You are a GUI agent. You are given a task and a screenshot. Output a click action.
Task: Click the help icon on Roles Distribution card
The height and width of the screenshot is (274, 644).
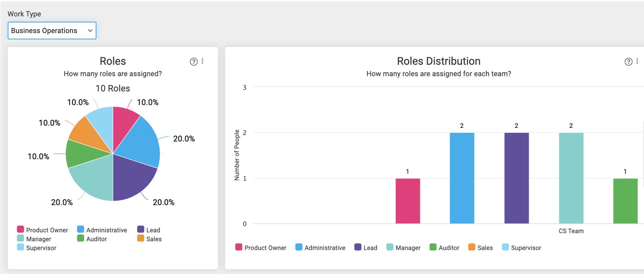click(x=628, y=62)
